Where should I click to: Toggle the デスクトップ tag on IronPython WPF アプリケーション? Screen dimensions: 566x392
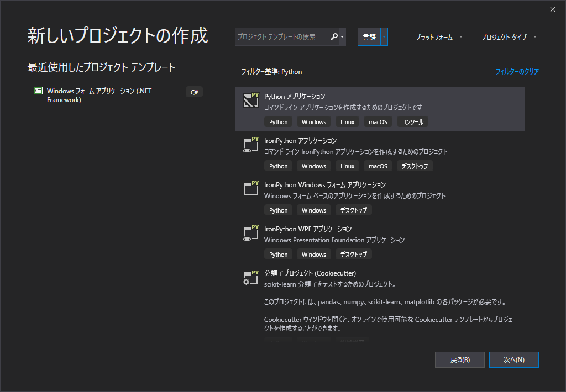coord(353,254)
